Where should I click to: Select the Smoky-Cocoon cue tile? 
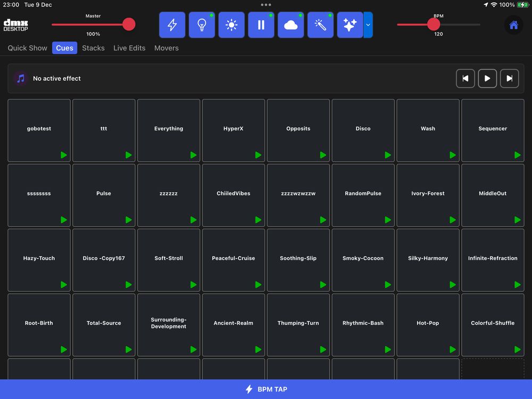tap(363, 260)
